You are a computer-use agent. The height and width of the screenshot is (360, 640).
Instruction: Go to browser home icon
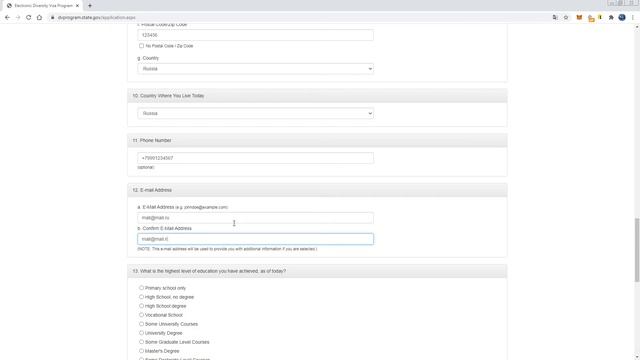[39, 18]
